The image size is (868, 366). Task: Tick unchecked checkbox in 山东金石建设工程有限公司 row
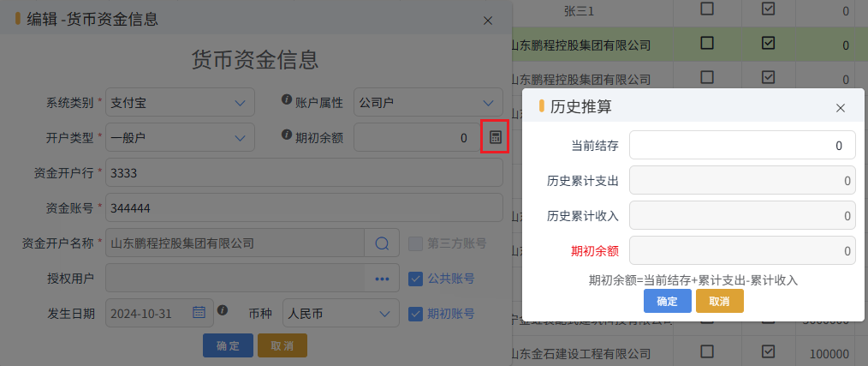click(707, 351)
